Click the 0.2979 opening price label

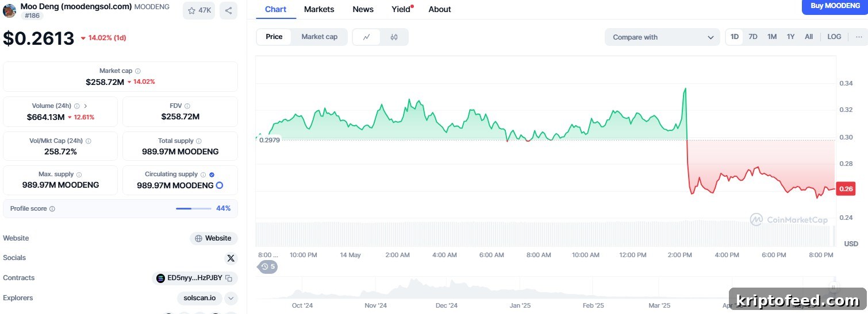pyautogui.click(x=269, y=140)
